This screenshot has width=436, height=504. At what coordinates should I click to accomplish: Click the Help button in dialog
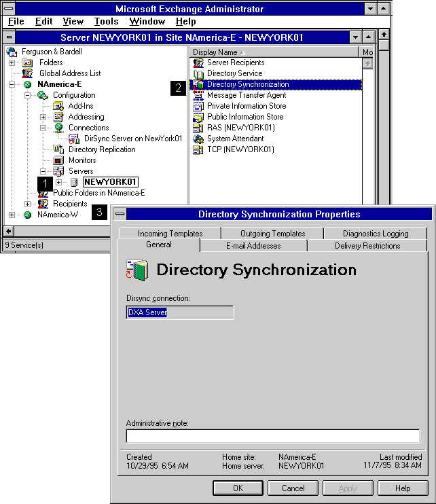403,488
